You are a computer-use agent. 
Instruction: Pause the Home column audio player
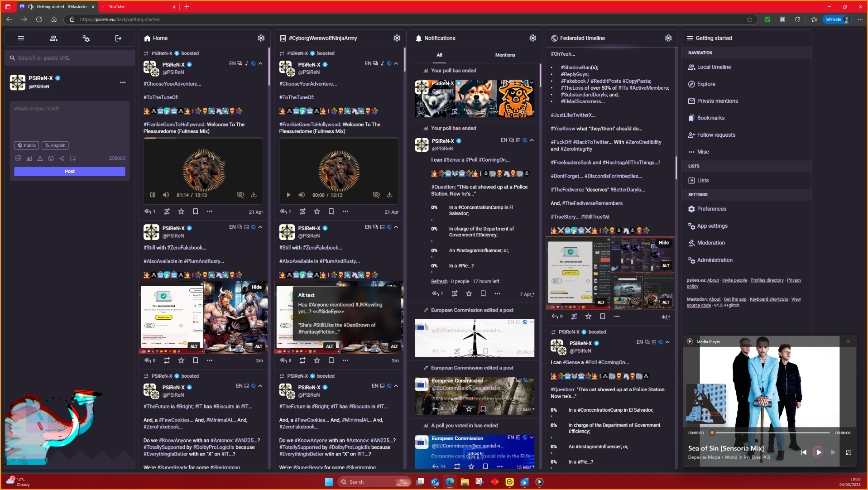153,195
